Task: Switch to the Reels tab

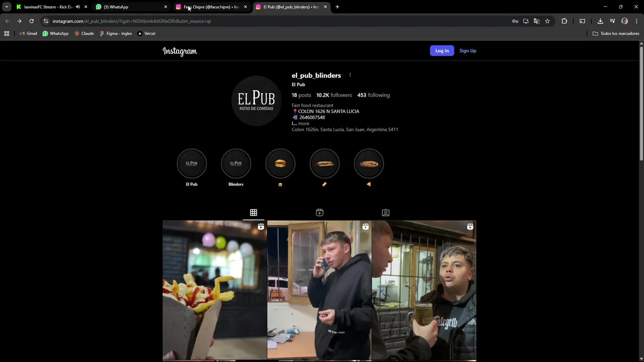Action: click(x=319, y=213)
